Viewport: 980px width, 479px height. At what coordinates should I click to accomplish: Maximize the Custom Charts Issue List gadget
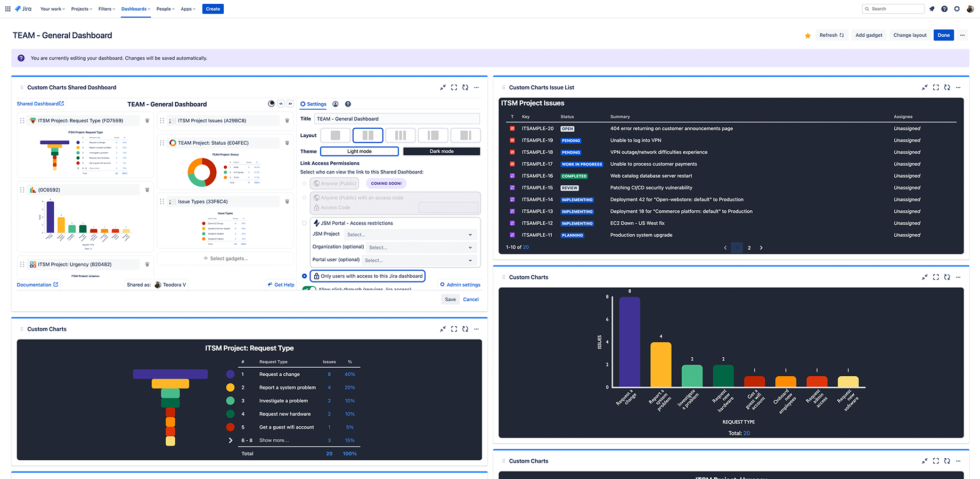click(x=936, y=88)
